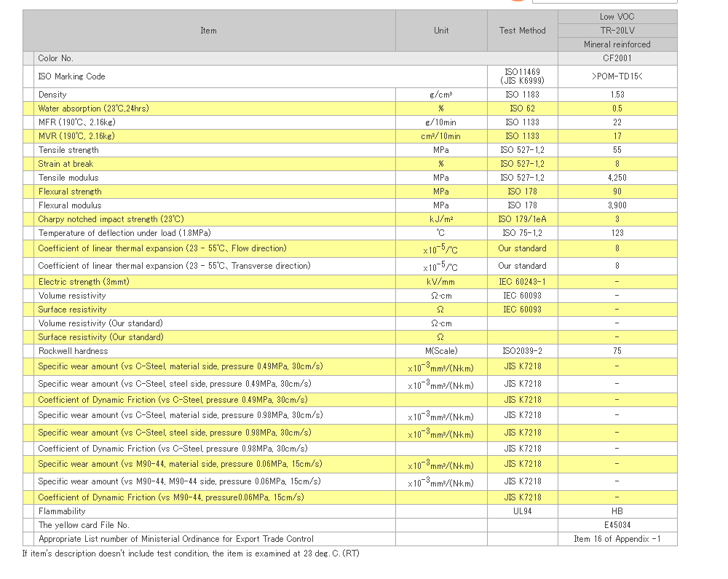The height and width of the screenshot is (579, 728).
Task: Select the ISO 75-1,2 test method cell
Action: click(x=522, y=233)
